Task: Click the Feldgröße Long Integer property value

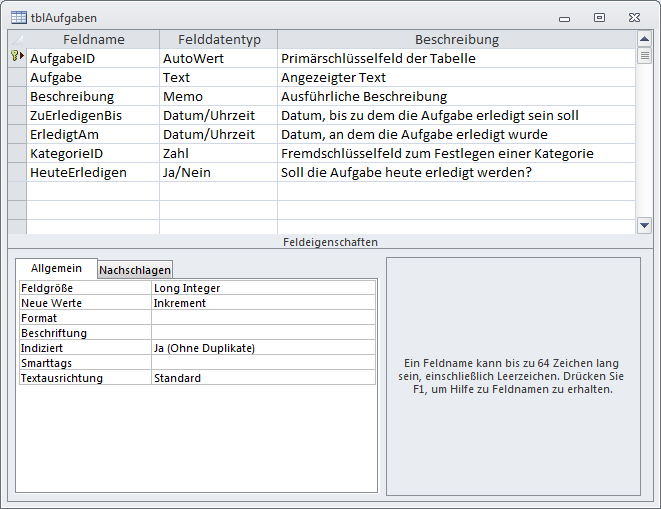Action: 263,288
